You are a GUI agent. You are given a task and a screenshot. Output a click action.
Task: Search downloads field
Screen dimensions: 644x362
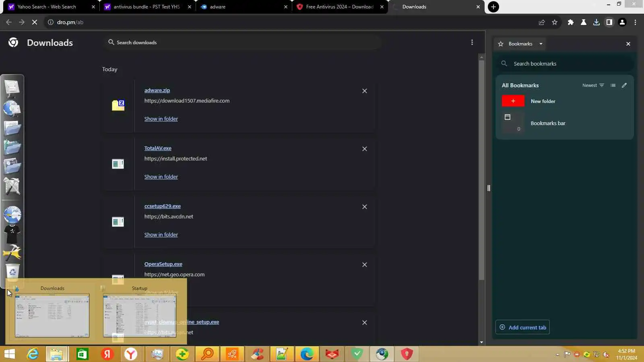click(242, 42)
